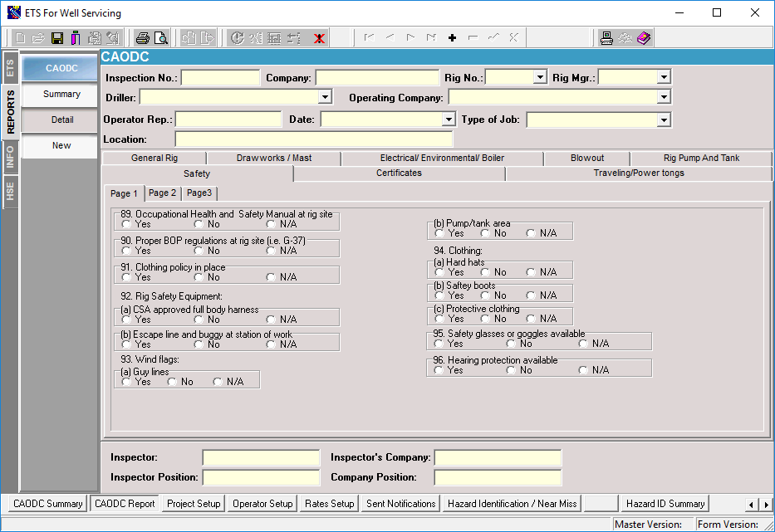Click New in the left sidebar
This screenshot has height=532, width=775.
click(x=61, y=146)
